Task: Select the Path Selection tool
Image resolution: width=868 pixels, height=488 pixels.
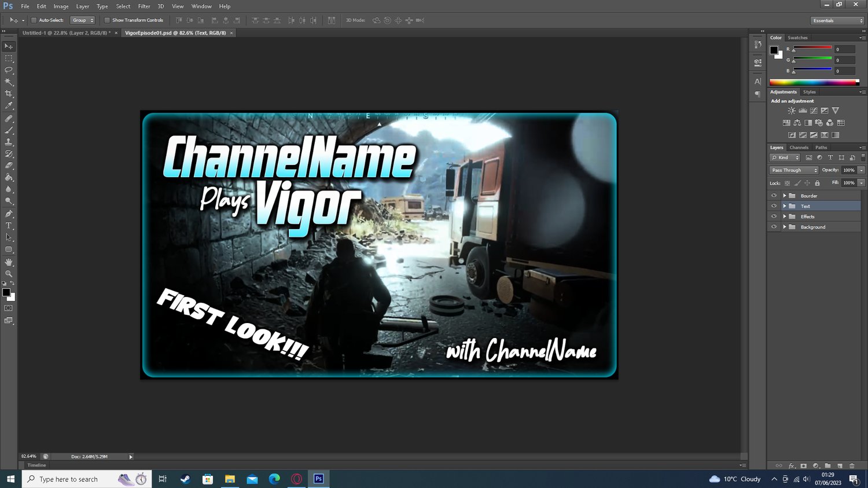Action: point(9,237)
